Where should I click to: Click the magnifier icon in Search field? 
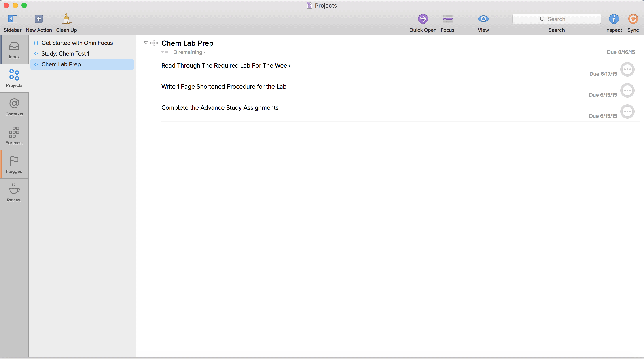tap(542, 19)
